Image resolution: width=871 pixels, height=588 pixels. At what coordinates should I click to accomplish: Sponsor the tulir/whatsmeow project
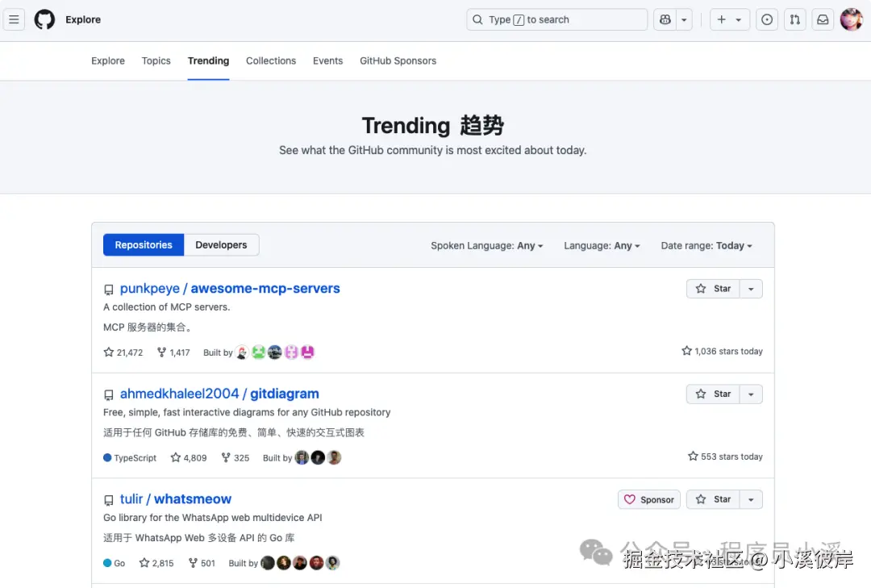648,498
